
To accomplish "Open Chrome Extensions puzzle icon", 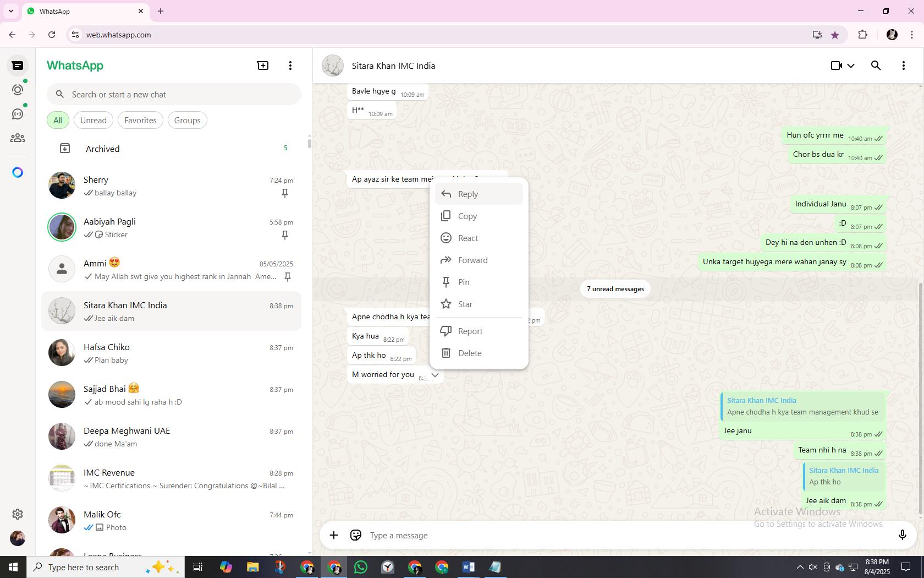I will [862, 35].
